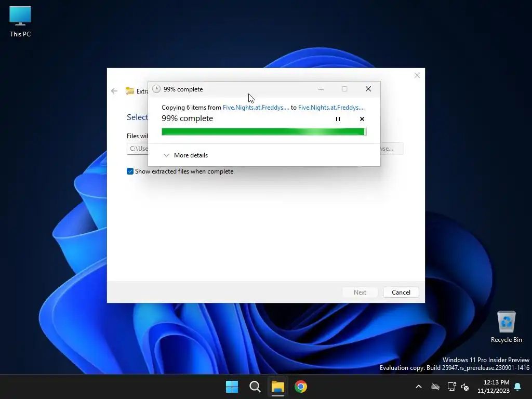
Task: Open the Recycle Bin desktop icon
Action: point(506,327)
